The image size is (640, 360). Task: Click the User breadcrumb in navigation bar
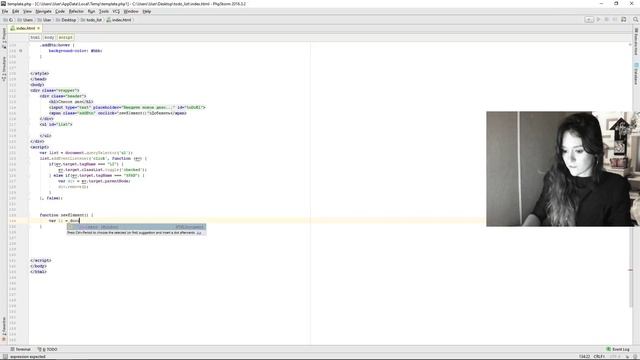44,20
